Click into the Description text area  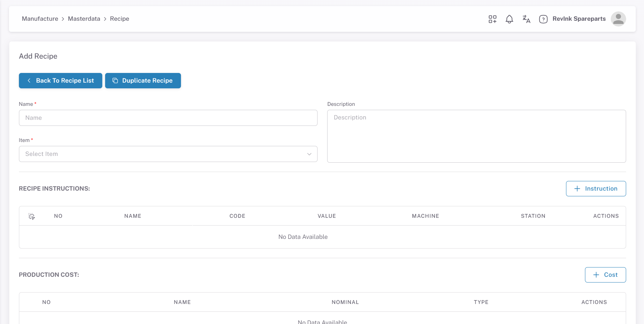(476, 136)
